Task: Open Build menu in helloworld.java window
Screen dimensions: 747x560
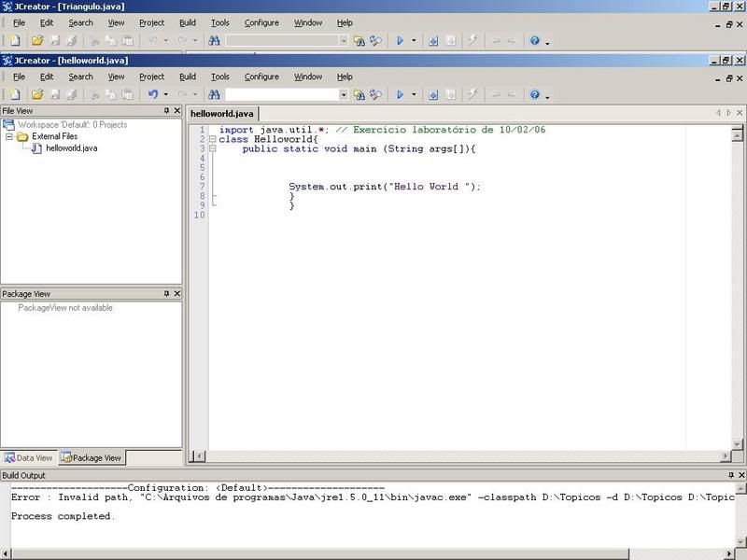Action: [188, 77]
